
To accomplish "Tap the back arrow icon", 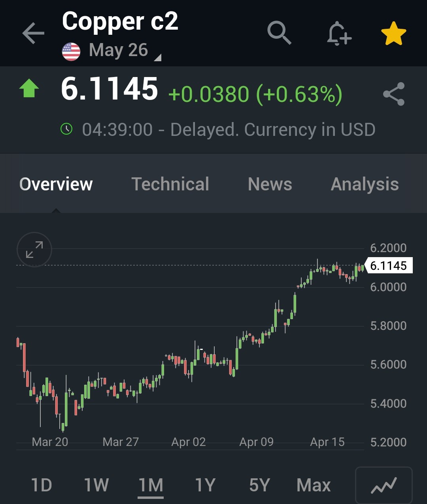I will pos(33,33).
